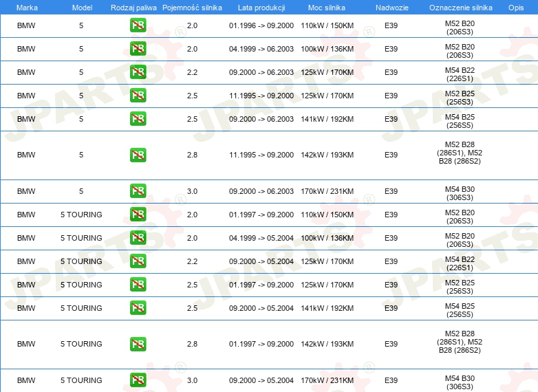The height and width of the screenshot is (392, 538).
Task: Click engine capacity 2.2 in 5 TOURING row
Action: (x=192, y=261)
